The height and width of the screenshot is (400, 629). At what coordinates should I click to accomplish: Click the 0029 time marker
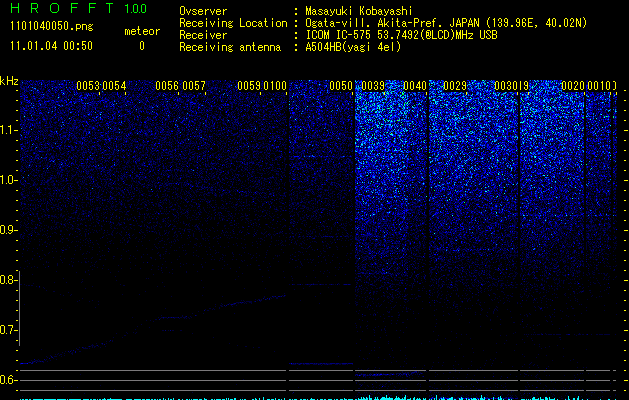pyautogui.click(x=455, y=86)
